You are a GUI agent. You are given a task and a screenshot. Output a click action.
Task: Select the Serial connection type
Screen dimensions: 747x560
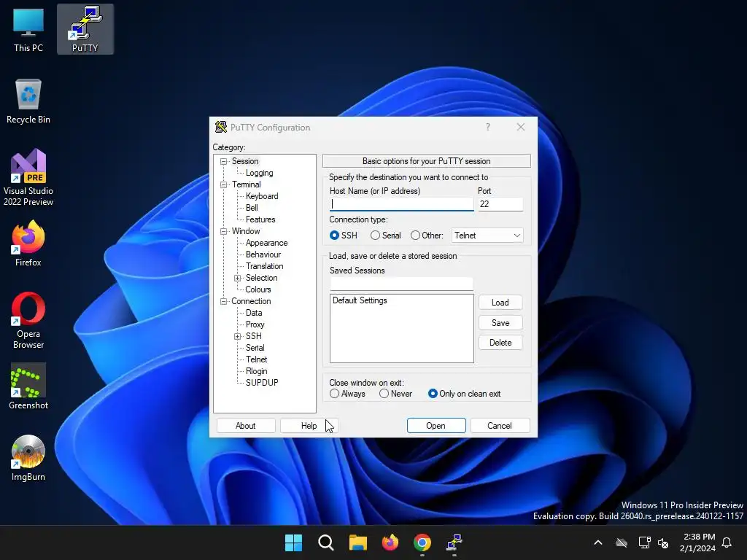click(x=385, y=236)
